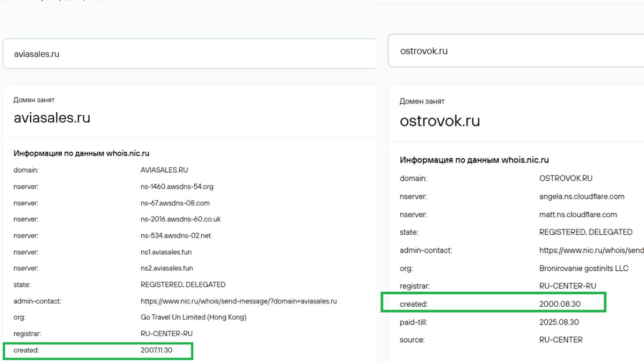Click nserver ns-67.awsdns-08.com value
This screenshot has height=362, width=644.
(x=175, y=203)
